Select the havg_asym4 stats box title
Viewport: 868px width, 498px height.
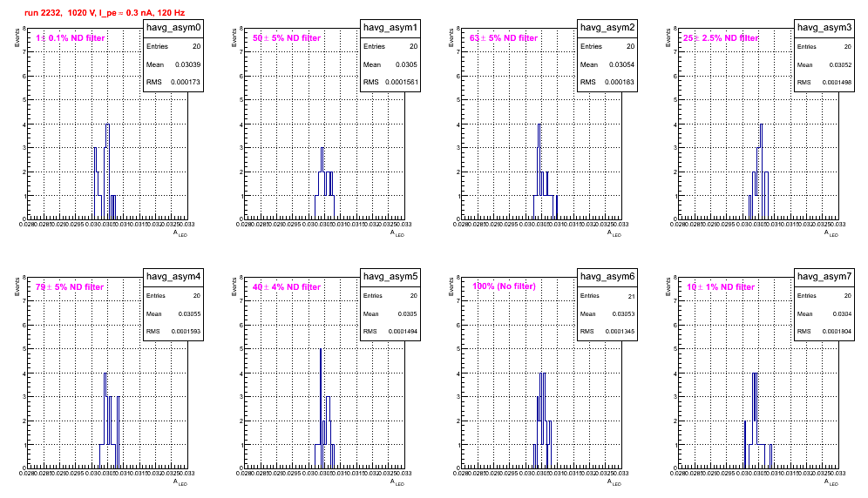(x=173, y=276)
